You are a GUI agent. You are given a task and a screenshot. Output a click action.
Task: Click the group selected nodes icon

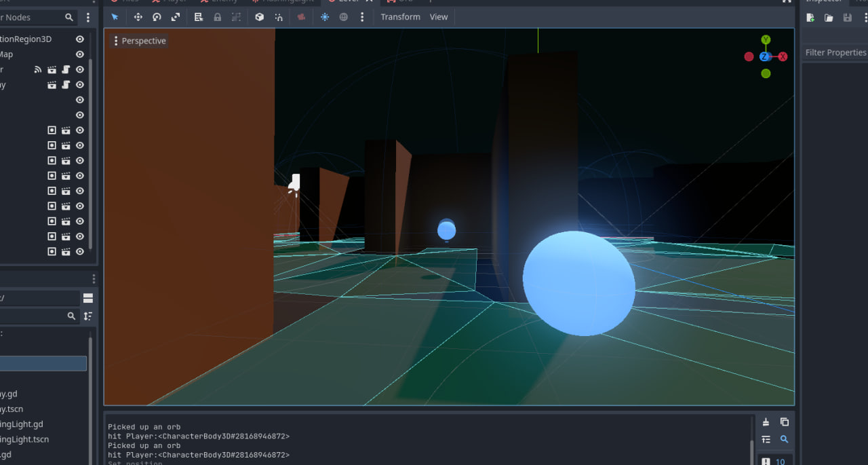click(236, 17)
